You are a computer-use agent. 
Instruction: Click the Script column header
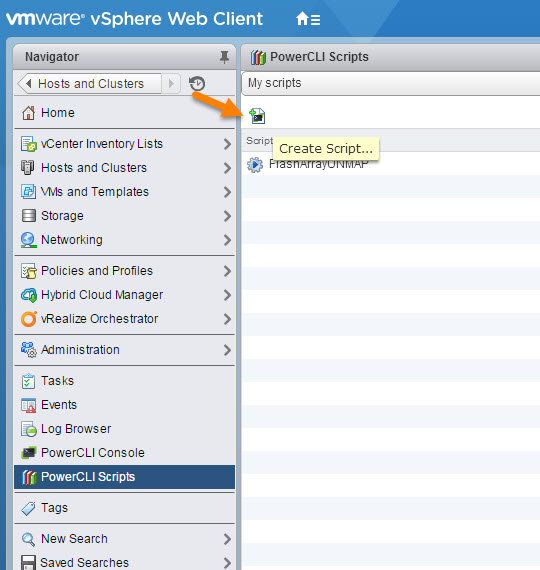[259, 141]
